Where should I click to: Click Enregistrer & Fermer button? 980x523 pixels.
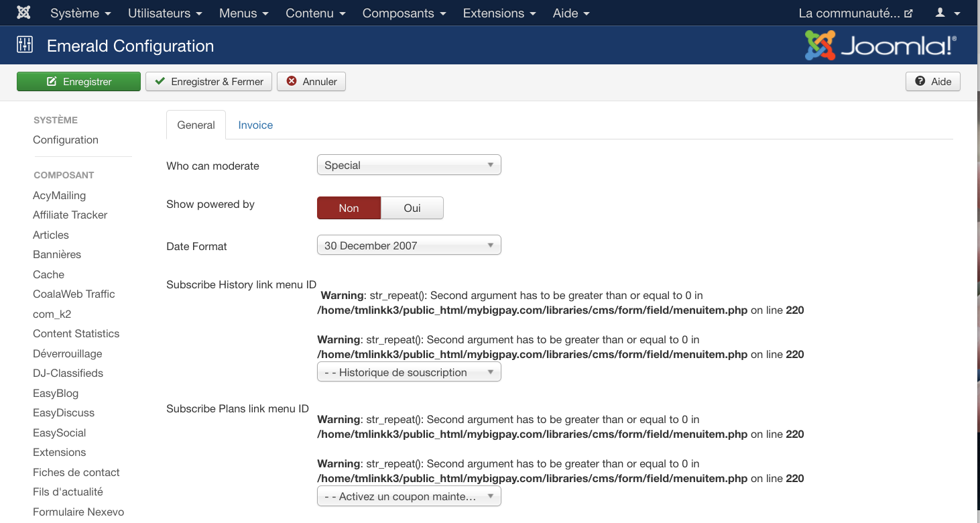click(209, 82)
